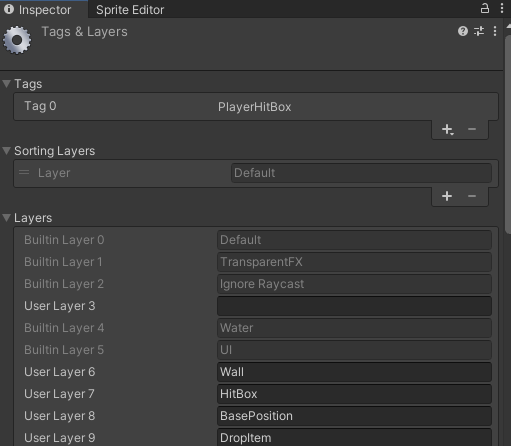The image size is (511, 446).
Task: Open the Inspector panel kebab menu
Action: (502, 8)
